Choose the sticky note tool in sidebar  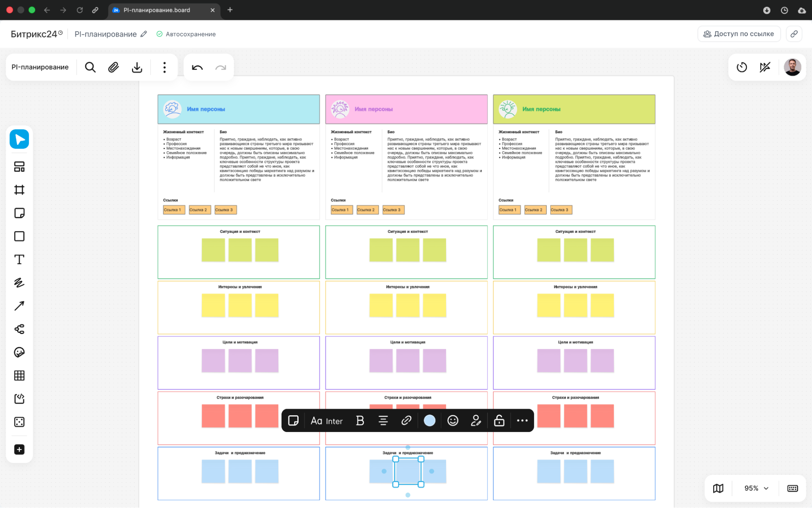tap(19, 213)
